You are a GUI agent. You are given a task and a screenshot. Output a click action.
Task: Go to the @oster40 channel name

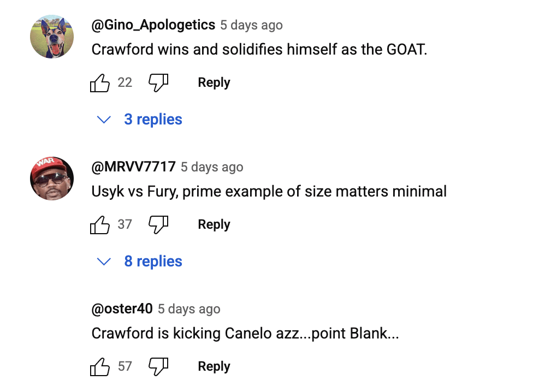[x=122, y=309]
